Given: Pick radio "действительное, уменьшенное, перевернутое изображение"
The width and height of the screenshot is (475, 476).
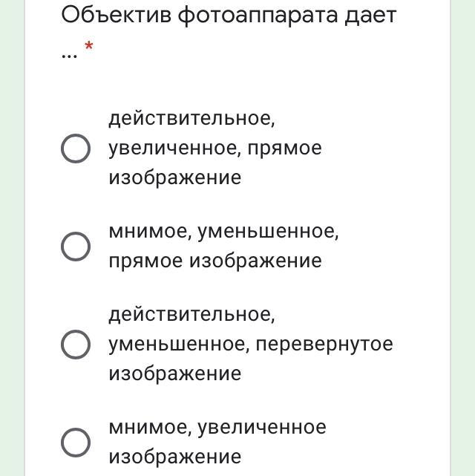Looking at the screenshot, I should 75,344.
